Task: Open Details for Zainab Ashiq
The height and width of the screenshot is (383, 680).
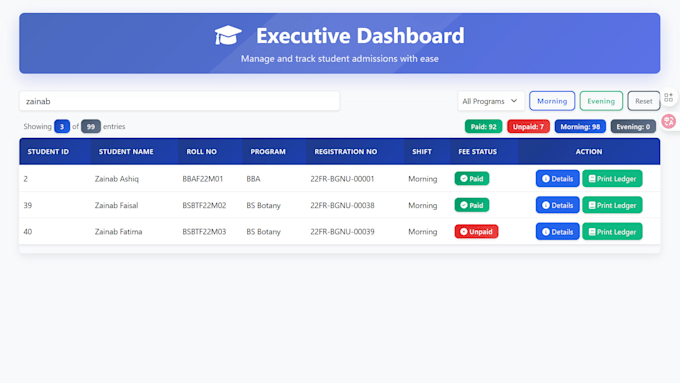Action: pos(557,179)
